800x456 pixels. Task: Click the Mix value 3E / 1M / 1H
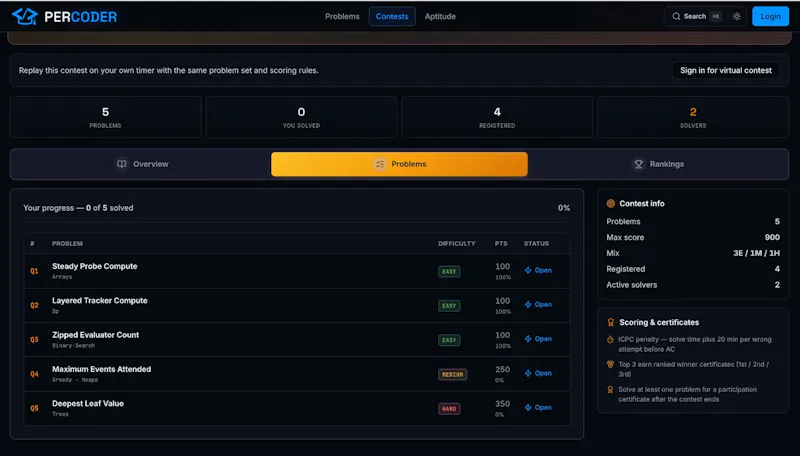[756, 253]
